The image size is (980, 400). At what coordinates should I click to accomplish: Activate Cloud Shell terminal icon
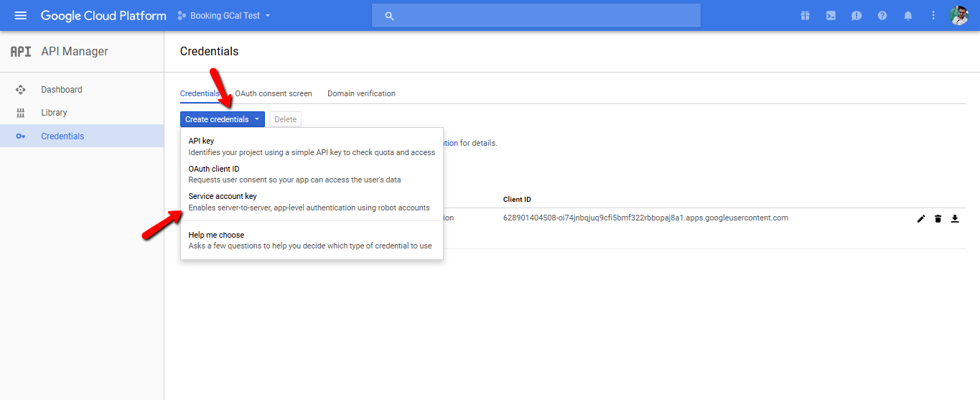pyautogui.click(x=831, y=15)
